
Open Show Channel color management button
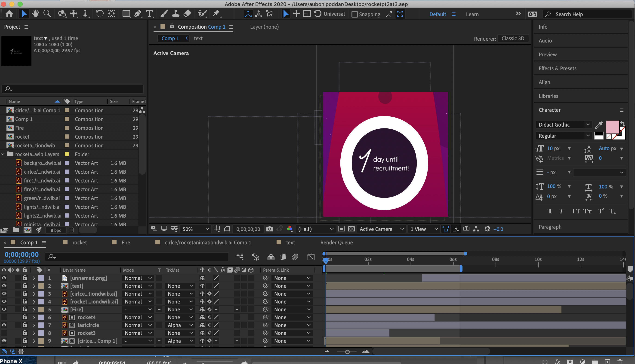290,229
